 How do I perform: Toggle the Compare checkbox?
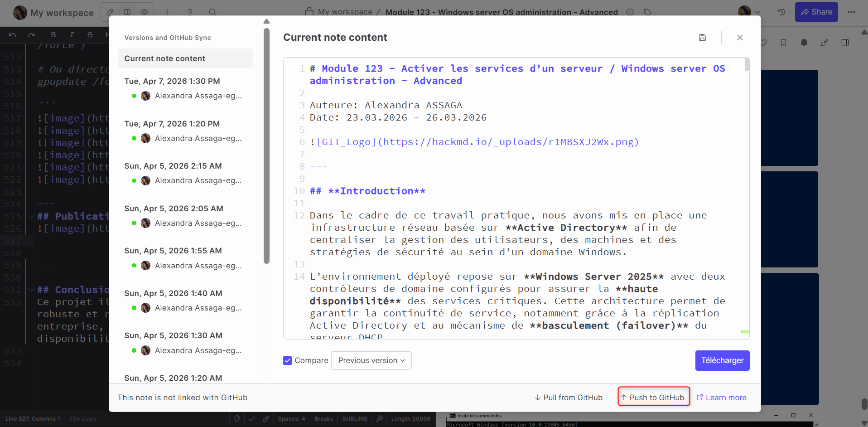point(287,360)
